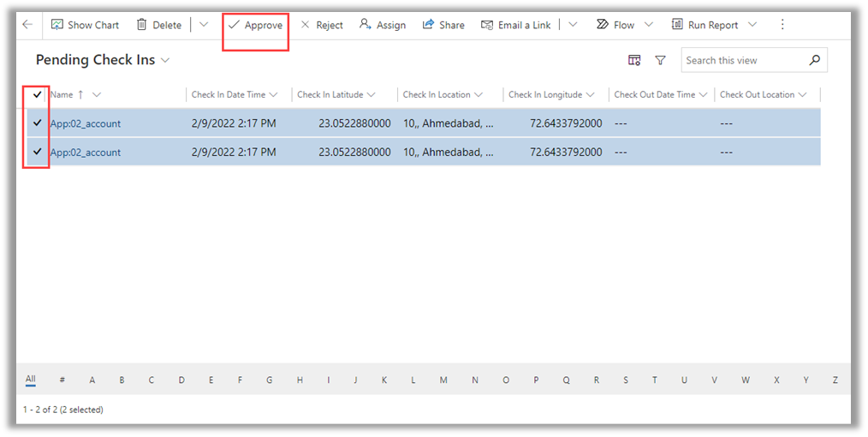Expand the Pending Check Ins view selector
Viewport: 868px width, 437px height.
coord(165,61)
